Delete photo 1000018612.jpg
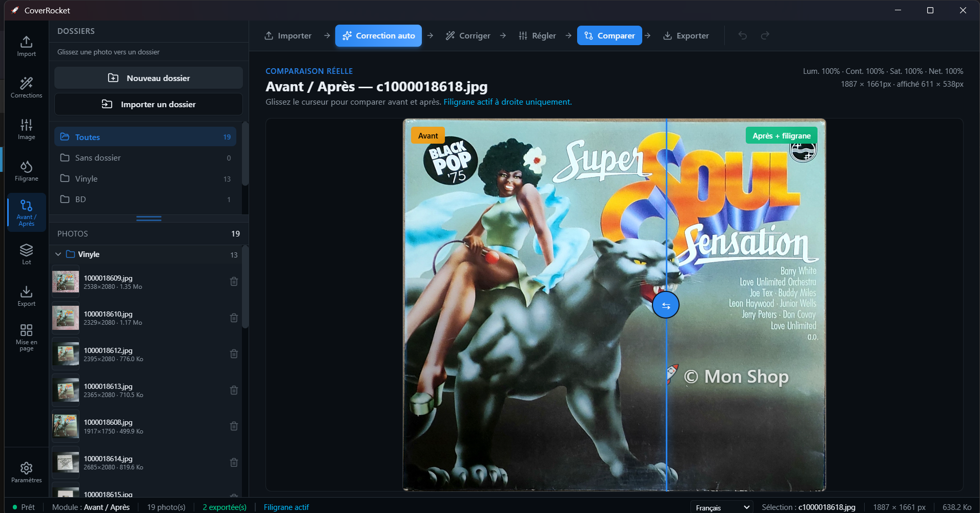This screenshot has height=513, width=980. tap(234, 354)
